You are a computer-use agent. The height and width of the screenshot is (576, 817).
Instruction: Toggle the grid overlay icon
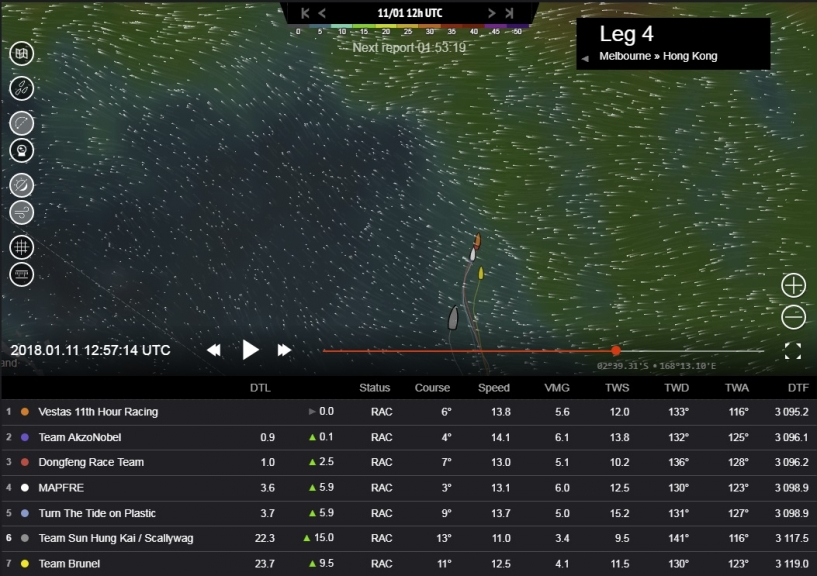pyautogui.click(x=21, y=247)
